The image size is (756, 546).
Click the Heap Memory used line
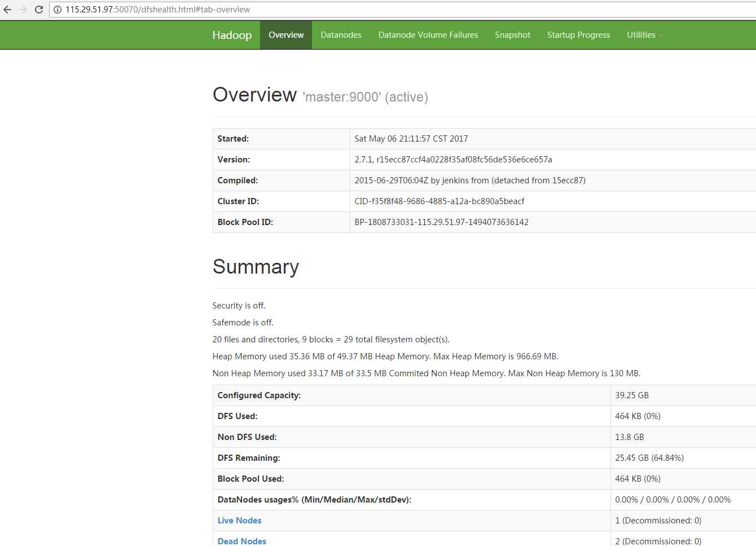(x=385, y=356)
